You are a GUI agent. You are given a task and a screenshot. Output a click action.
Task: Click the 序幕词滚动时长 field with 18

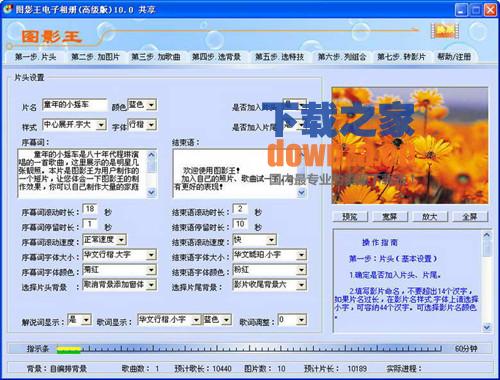pos(90,209)
